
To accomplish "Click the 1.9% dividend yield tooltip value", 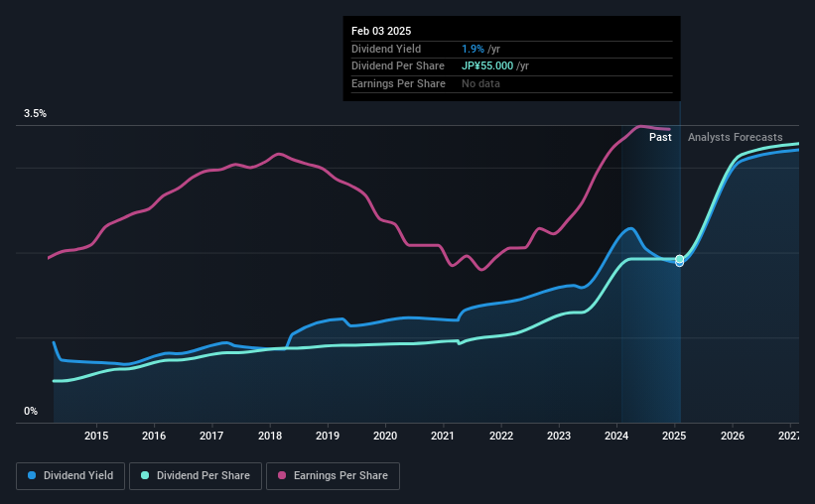I will point(473,49).
